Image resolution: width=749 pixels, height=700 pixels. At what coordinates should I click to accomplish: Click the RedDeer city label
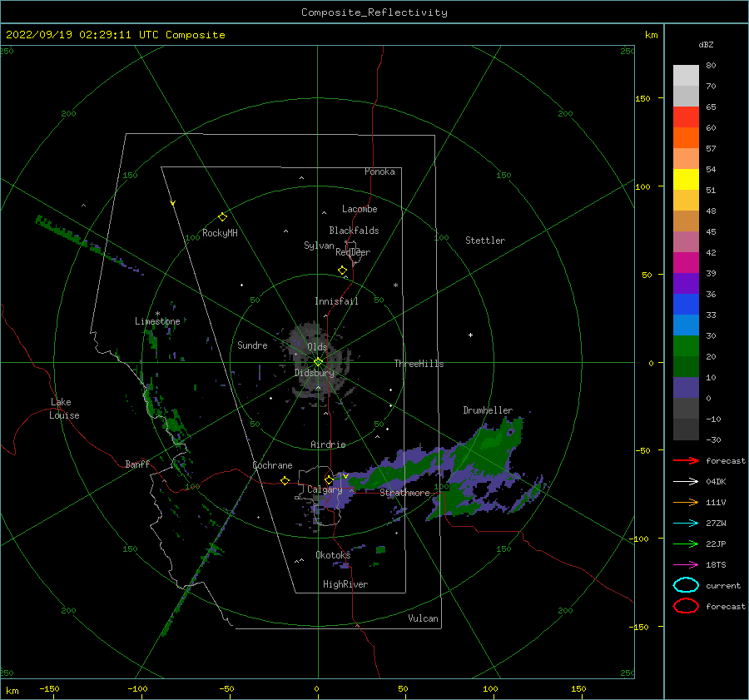[x=353, y=252]
